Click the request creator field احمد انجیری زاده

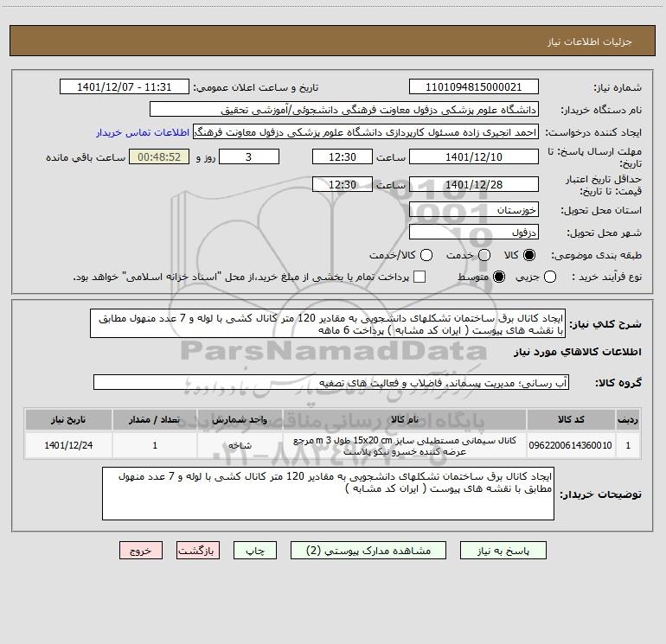click(366, 132)
